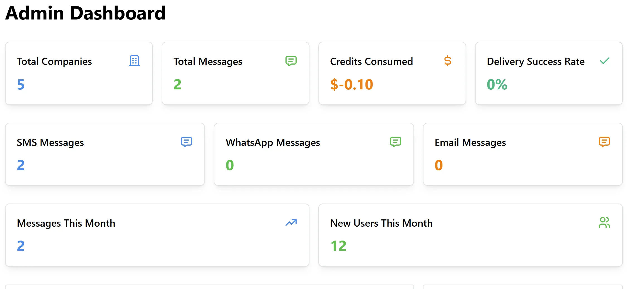
Task: Click the green chat icon in Total Messages
Action: [291, 61]
